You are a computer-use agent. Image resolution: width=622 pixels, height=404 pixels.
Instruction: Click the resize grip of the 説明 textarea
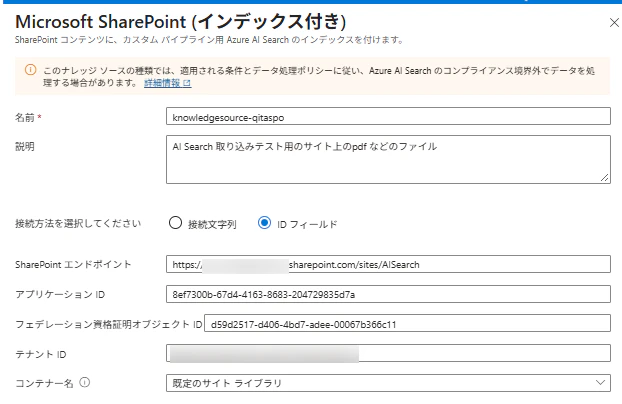pos(605,178)
